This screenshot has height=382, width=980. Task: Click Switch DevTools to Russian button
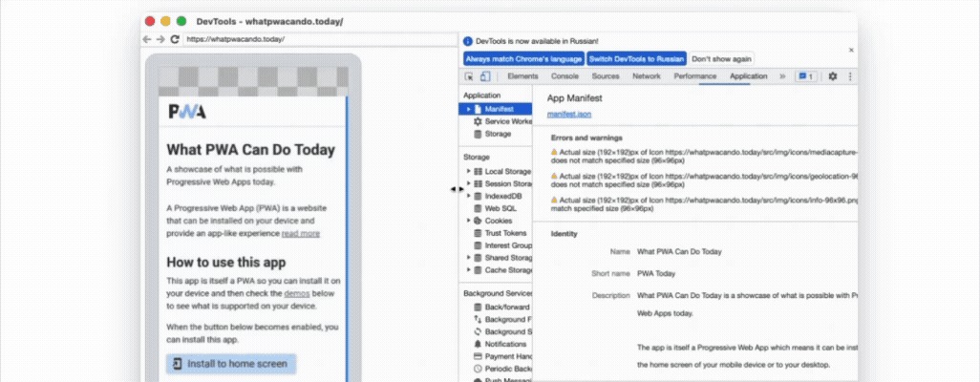click(x=636, y=59)
